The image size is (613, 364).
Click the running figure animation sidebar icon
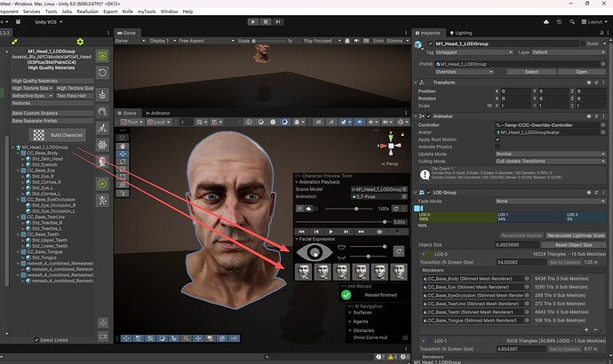click(102, 128)
